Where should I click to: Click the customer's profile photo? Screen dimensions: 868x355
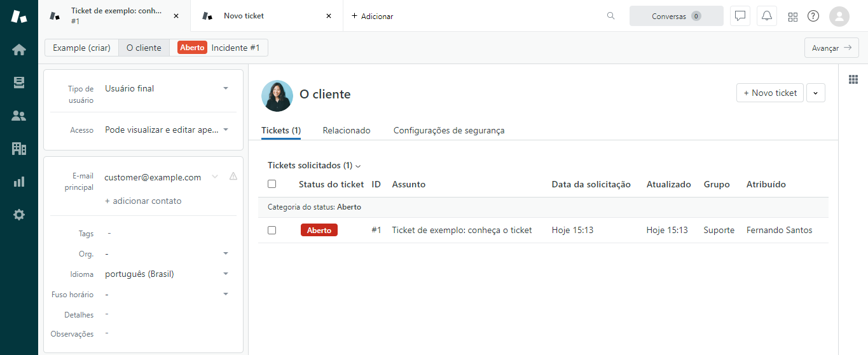coord(277,96)
